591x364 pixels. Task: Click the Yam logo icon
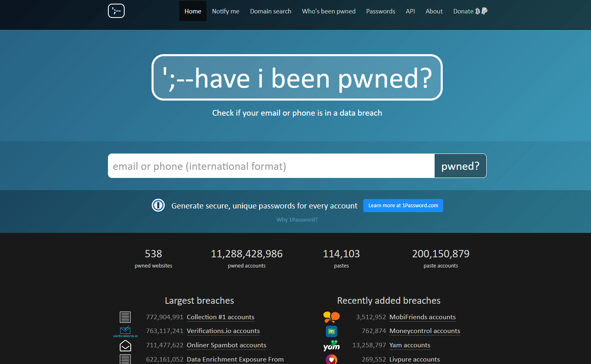[x=332, y=346]
